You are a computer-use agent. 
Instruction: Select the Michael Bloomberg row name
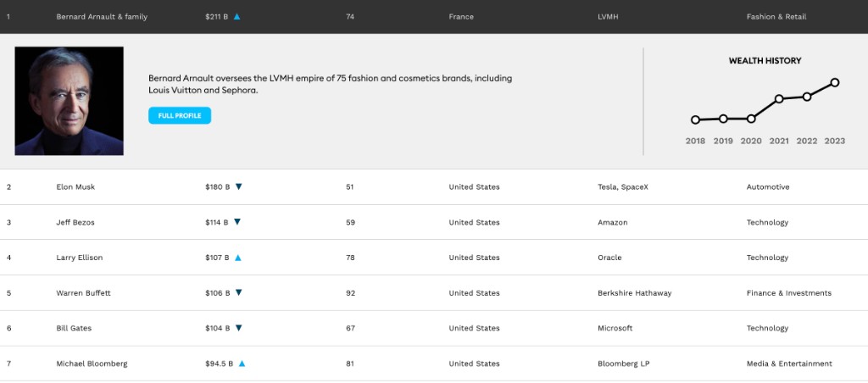92,364
